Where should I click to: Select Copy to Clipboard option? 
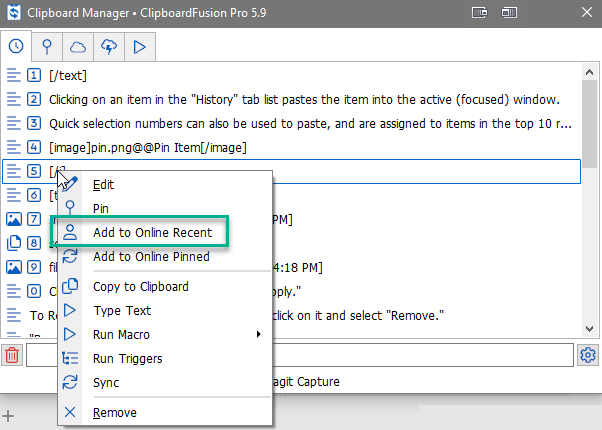(165, 286)
